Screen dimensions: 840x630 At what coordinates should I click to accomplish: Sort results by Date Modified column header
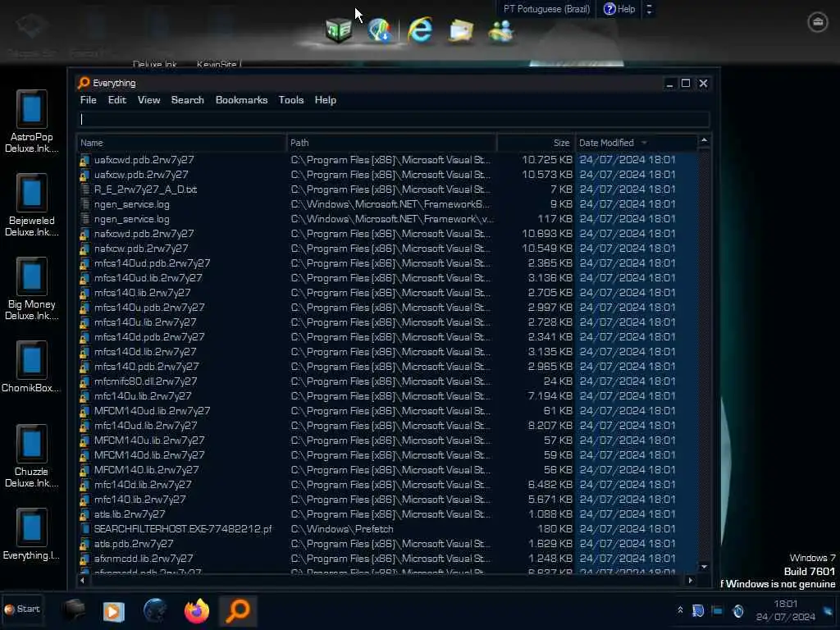636,143
